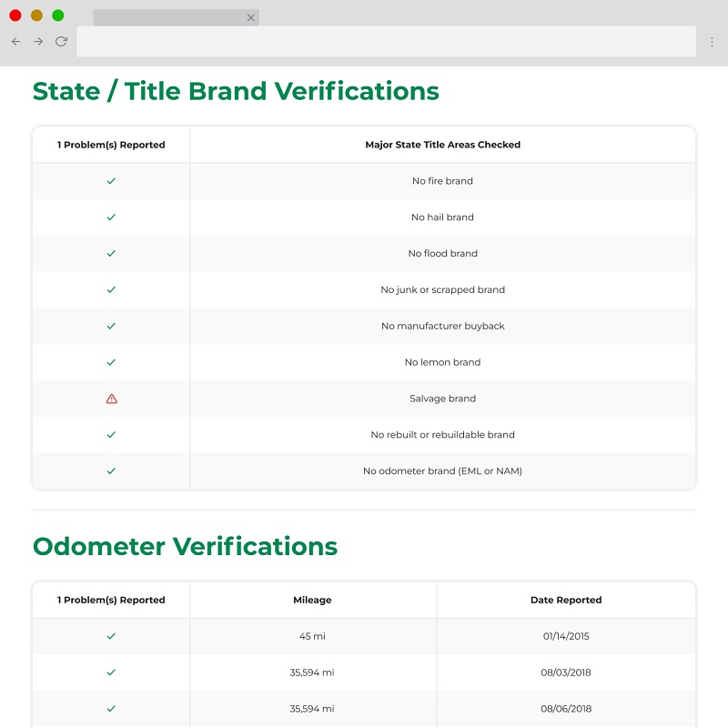
Task: Toggle the checkmark for "No rebuilt or rebuildable brand"
Action: [110, 435]
